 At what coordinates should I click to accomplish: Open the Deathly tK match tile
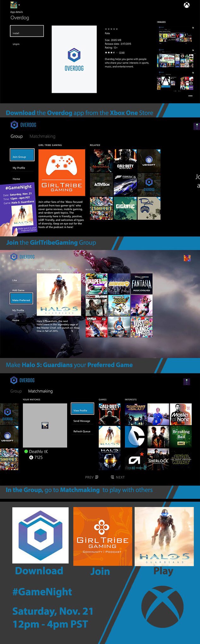(45, 425)
